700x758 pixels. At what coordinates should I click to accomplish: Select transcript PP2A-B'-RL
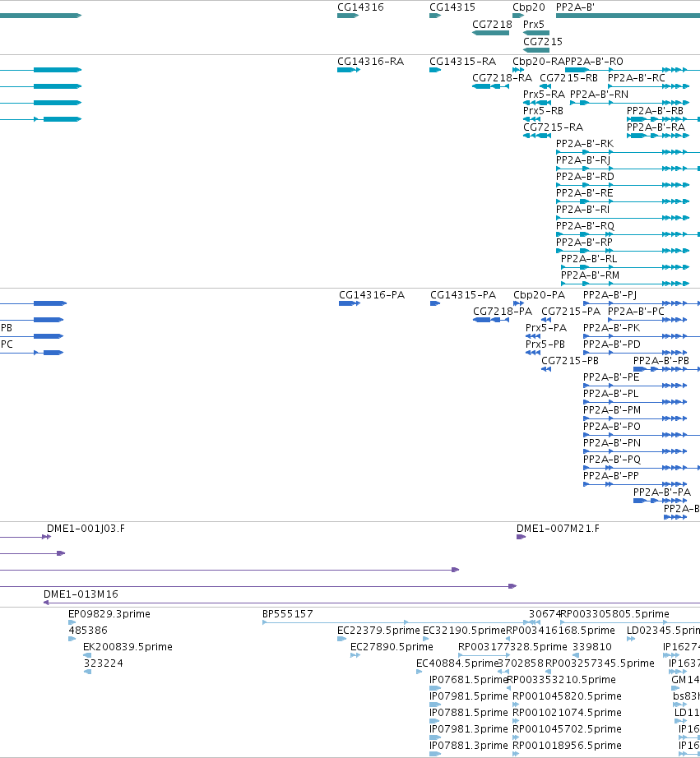[x=589, y=259]
